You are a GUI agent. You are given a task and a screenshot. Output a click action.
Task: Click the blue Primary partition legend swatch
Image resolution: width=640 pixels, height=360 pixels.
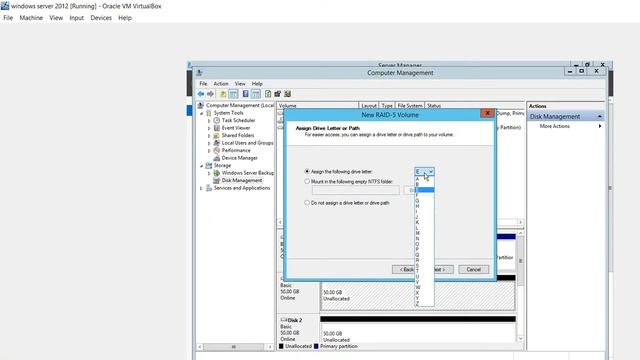pyautogui.click(x=316, y=346)
